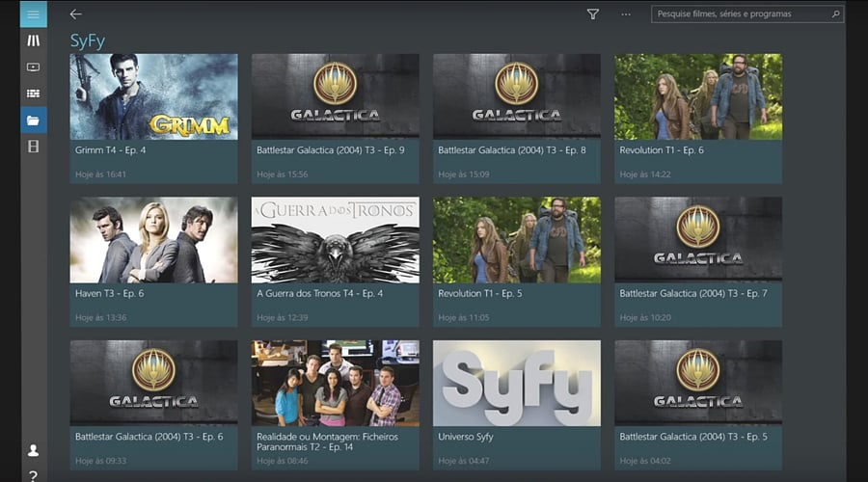The height and width of the screenshot is (482, 868).
Task: Open the live TV icon in sidebar
Action: point(33,67)
